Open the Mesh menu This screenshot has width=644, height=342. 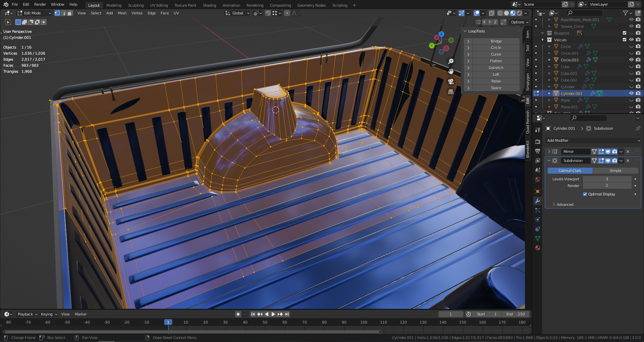click(x=122, y=13)
